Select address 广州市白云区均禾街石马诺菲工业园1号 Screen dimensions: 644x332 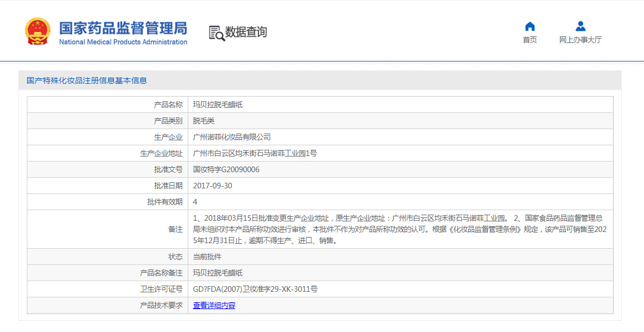click(x=255, y=153)
